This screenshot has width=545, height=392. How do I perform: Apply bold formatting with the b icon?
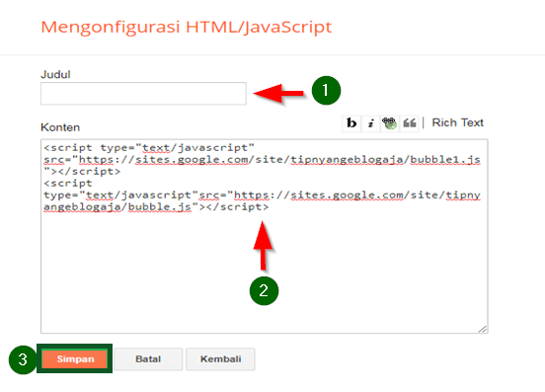point(351,123)
